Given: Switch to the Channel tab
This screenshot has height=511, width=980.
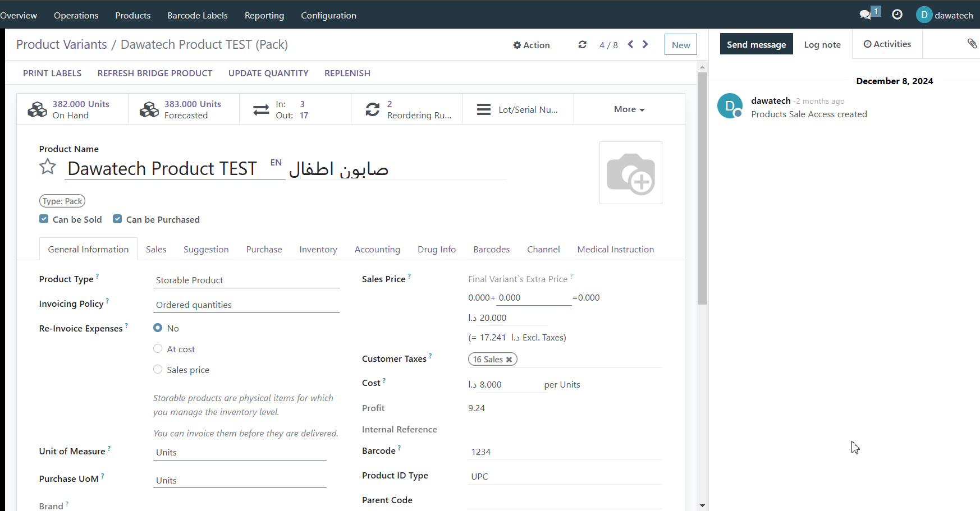Looking at the screenshot, I should click(x=543, y=249).
